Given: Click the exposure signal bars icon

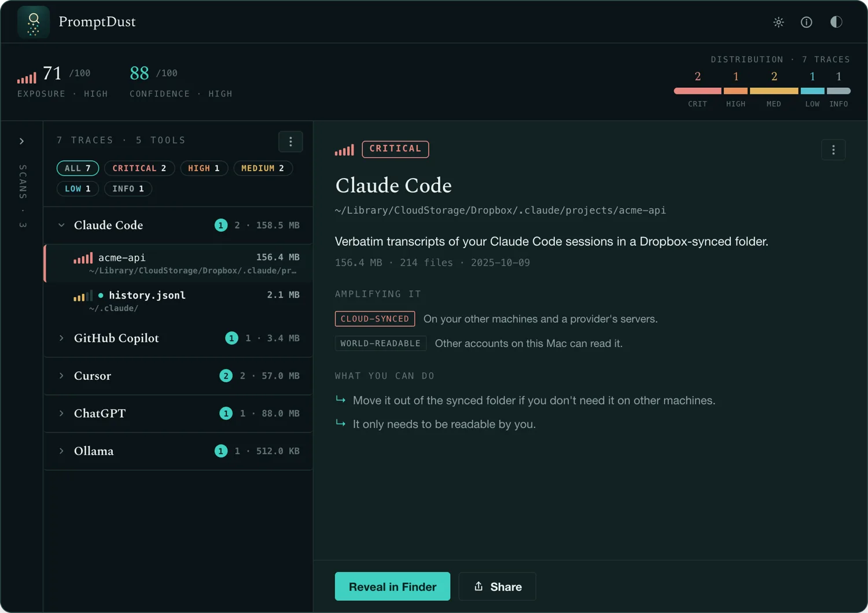Looking at the screenshot, I should point(27,77).
